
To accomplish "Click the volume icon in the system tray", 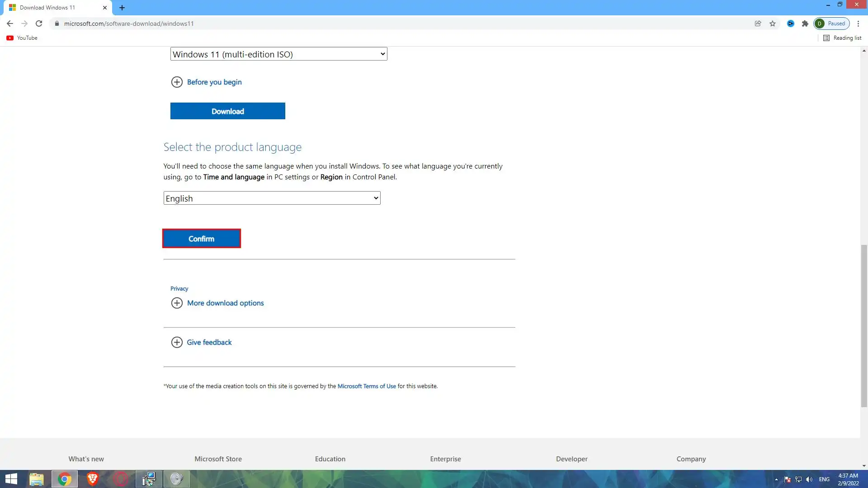I will pyautogui.click(x=809, y=479).
